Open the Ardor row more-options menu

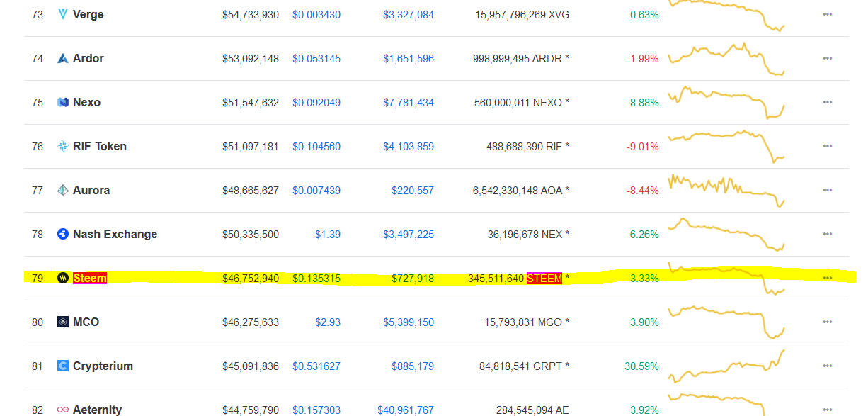pos(827,58)
